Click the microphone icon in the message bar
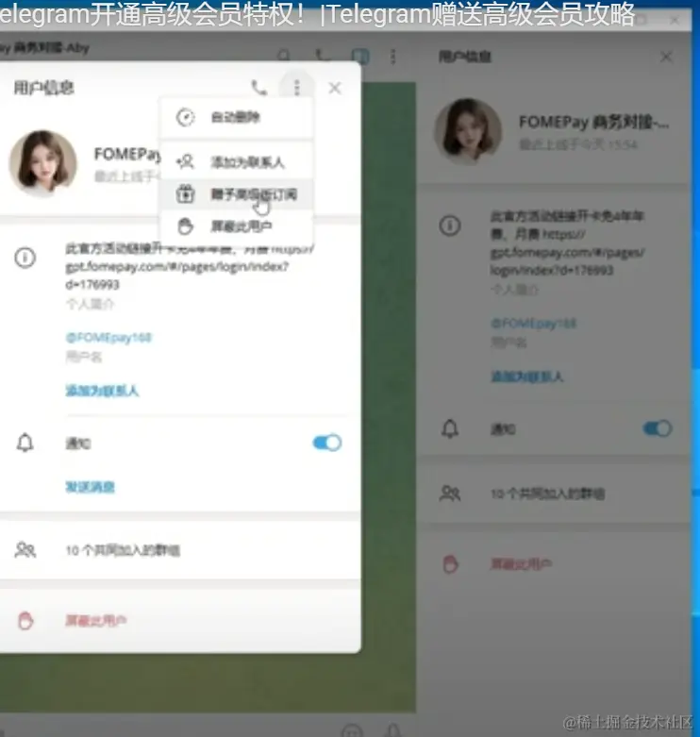This screenshot has width=700, height=737. [x=393, y=730]
